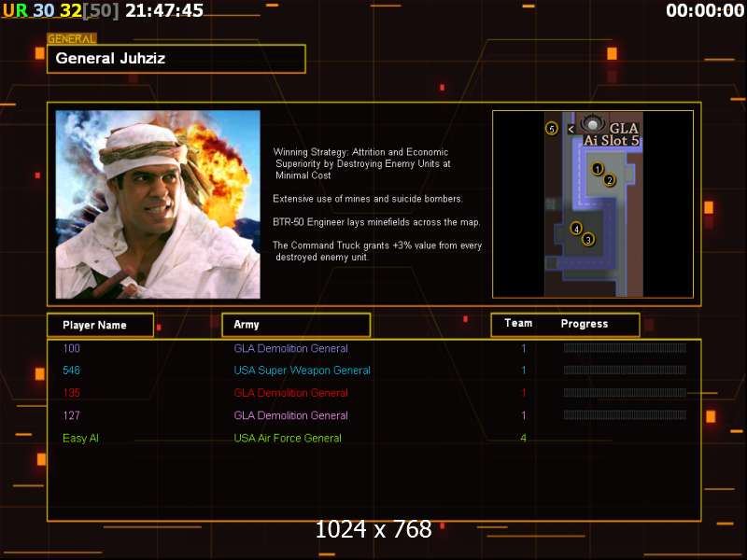
Task: Click start position marker 5 on map
Action: pyautogui.click(x=552, y=129)
